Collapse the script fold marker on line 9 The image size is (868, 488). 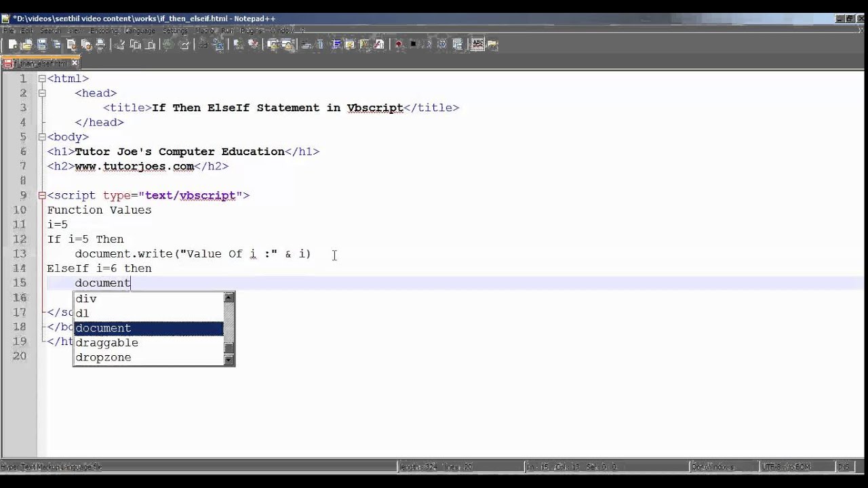click(x=42, y=195)
